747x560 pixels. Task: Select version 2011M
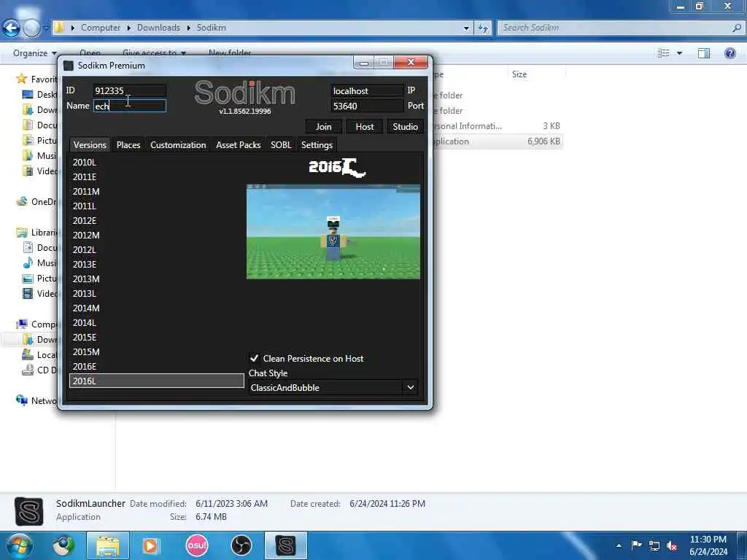tap(157, 192)
